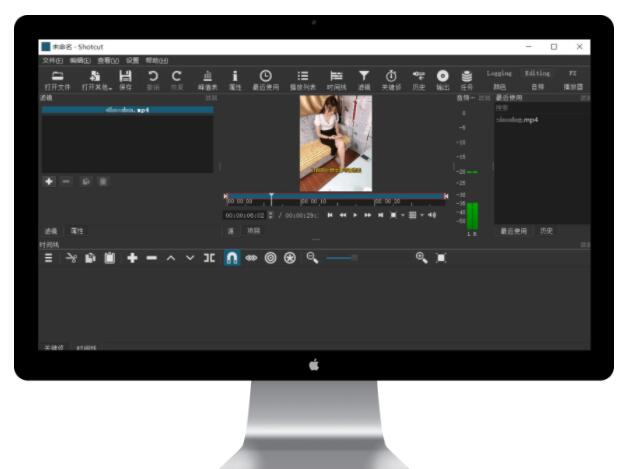Click the timeline Cut scissors icon
This screenshot has height=469, width=626.
71,258
